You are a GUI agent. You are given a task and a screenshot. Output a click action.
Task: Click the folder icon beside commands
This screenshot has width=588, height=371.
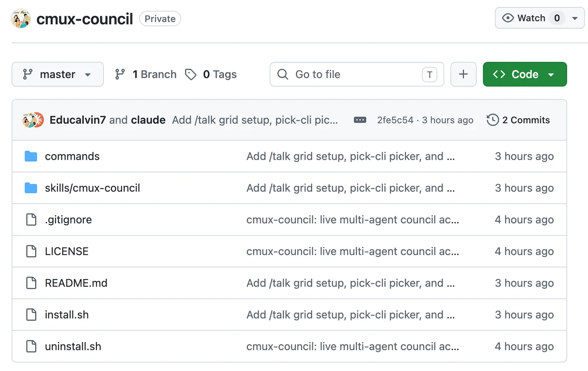[31, 156]
